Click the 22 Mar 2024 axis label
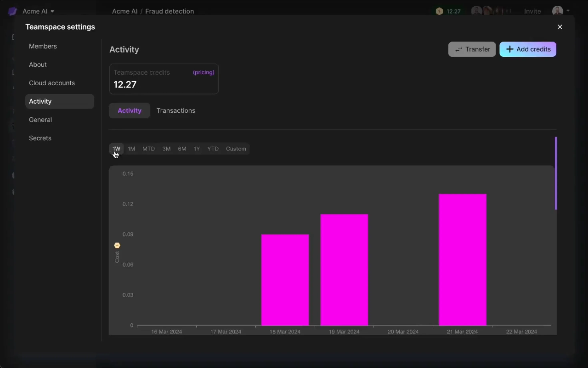 [521, 331]
